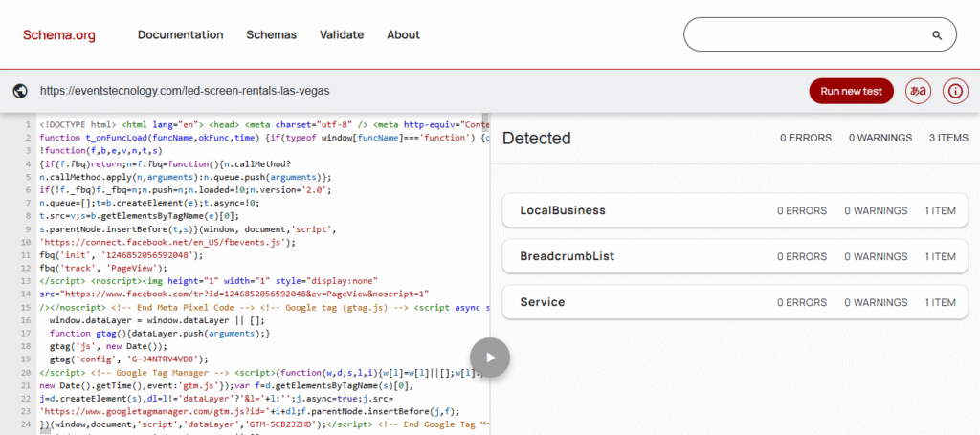Open the Schema.org home logo
This screenshot has width=980, height=435.
pyautogui.click(x=59, y=35)
